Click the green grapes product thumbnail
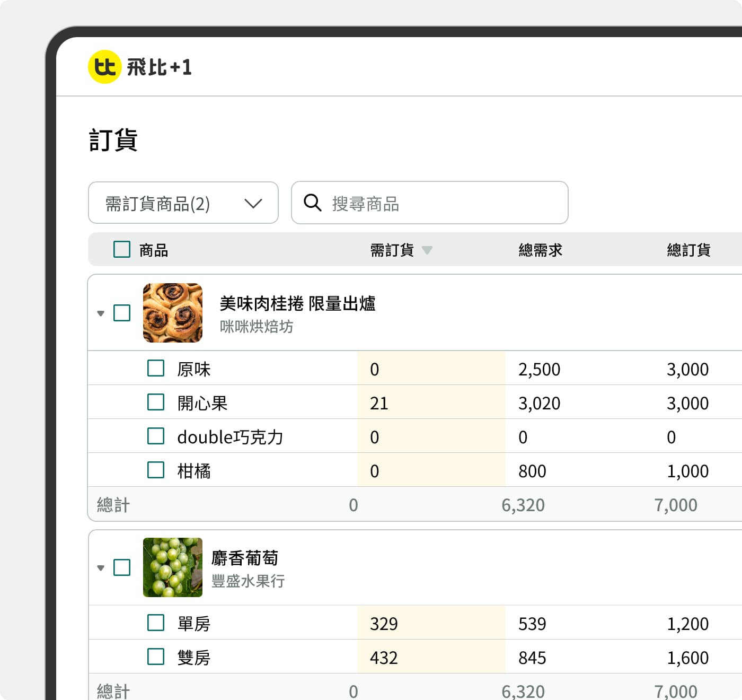Viewport: 742px width, 700px height. click(172, 567)
